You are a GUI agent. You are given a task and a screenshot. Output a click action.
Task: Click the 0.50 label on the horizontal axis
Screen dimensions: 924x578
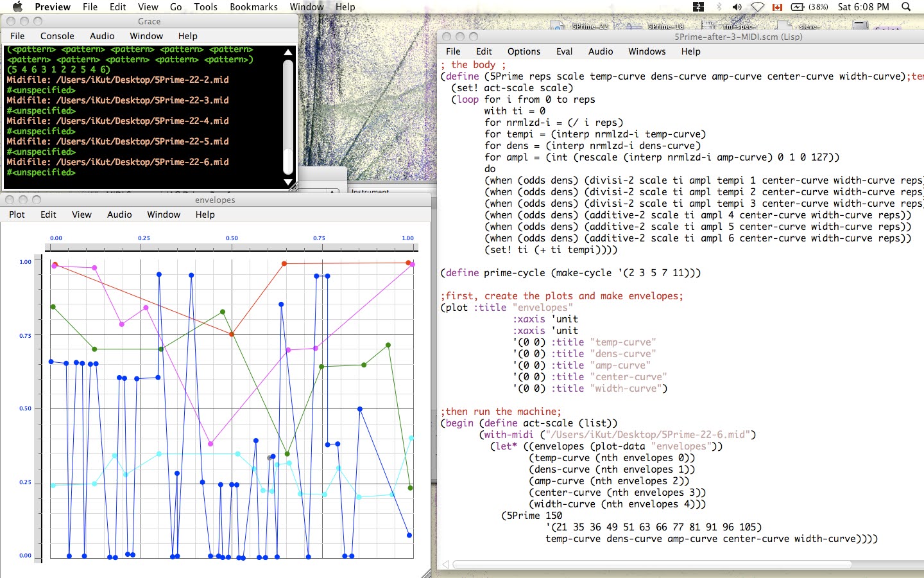pos(232,238)
